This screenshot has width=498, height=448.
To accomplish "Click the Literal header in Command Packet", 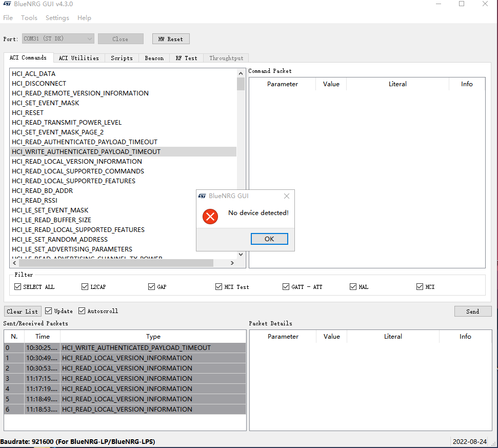I will point(397,84).
